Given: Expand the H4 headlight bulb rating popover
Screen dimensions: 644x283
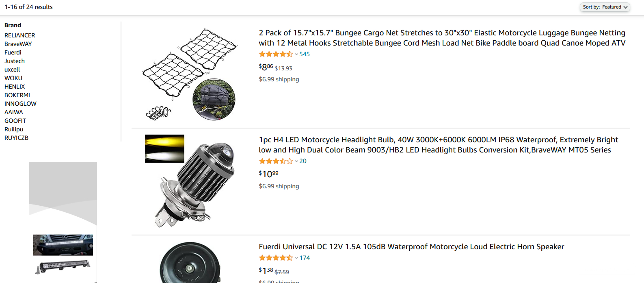Looking at the screenshot, I should [296, 161].
